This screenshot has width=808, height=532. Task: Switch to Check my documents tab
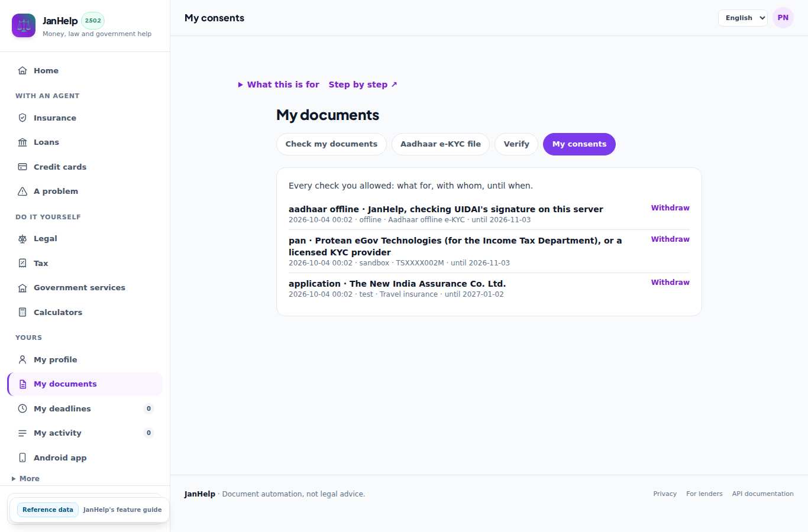(x=331, y=144)
